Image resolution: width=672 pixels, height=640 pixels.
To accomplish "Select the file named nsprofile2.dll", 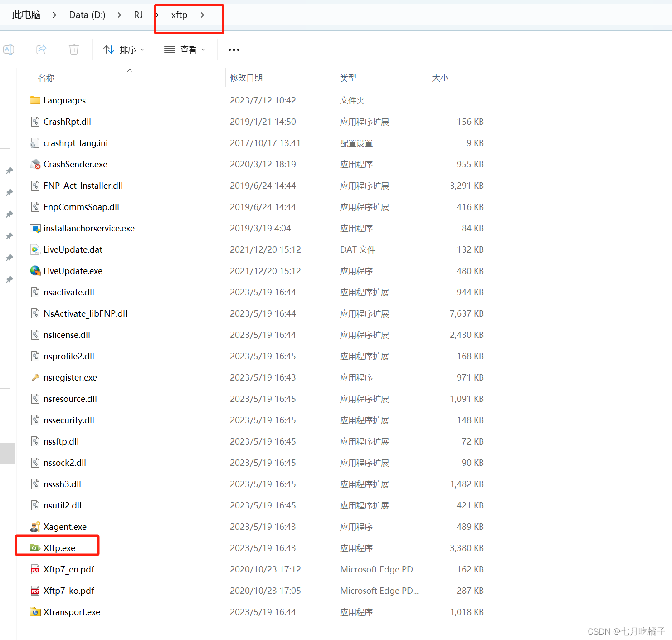I will point(69,356).
